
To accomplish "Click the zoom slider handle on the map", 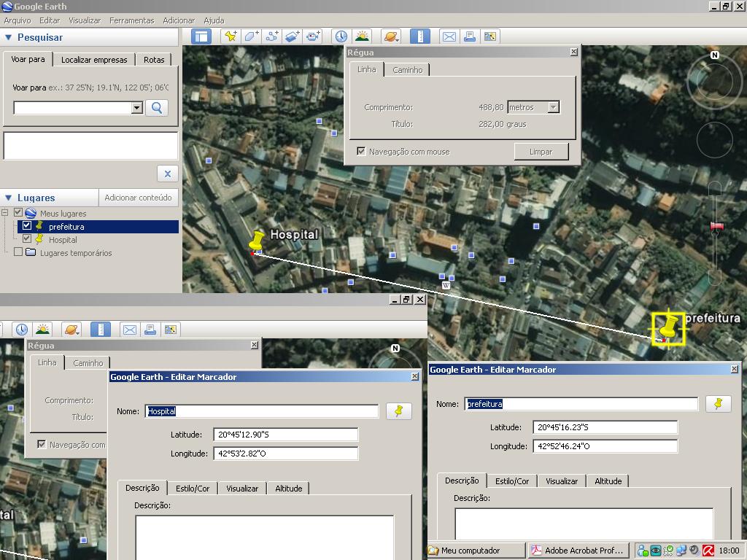I will [716, 227].
